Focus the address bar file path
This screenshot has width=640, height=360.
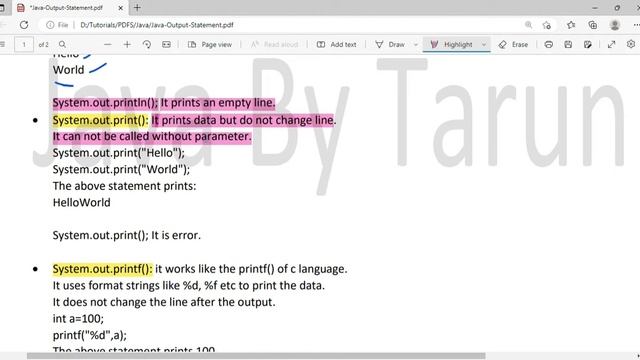pos(157,25)
